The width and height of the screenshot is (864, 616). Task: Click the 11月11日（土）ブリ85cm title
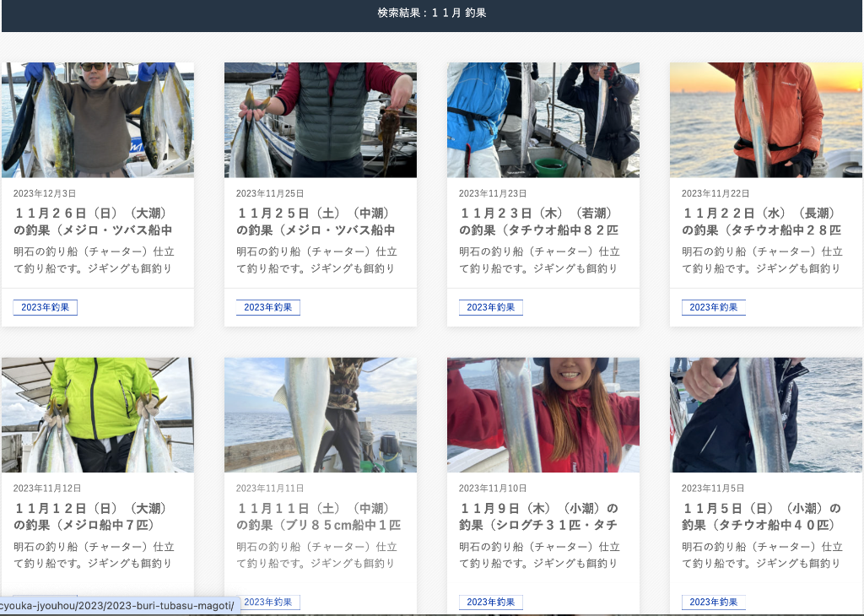point(318,516)
